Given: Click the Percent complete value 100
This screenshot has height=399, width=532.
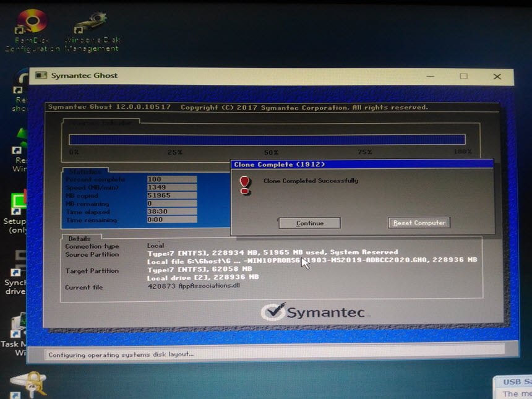Looking at the screenshot, I should click(x=172, y=179).
